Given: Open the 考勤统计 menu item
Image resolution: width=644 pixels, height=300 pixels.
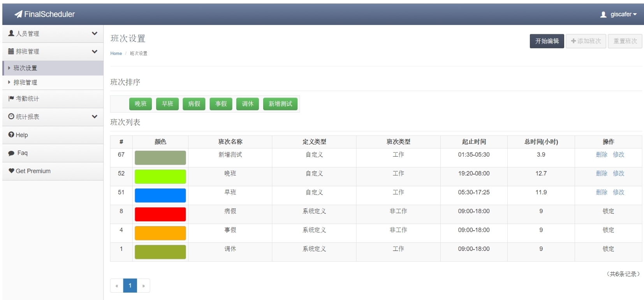Looking at the screenshot, I should [53, 99].
